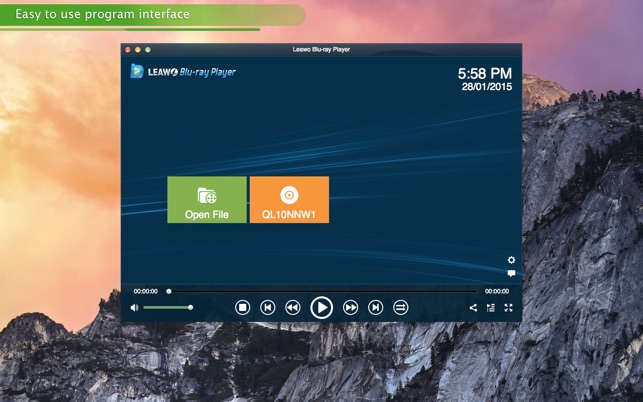Close the Leawo Blu-ray Player window
The image size is (643, 402).
click(128, 50)
